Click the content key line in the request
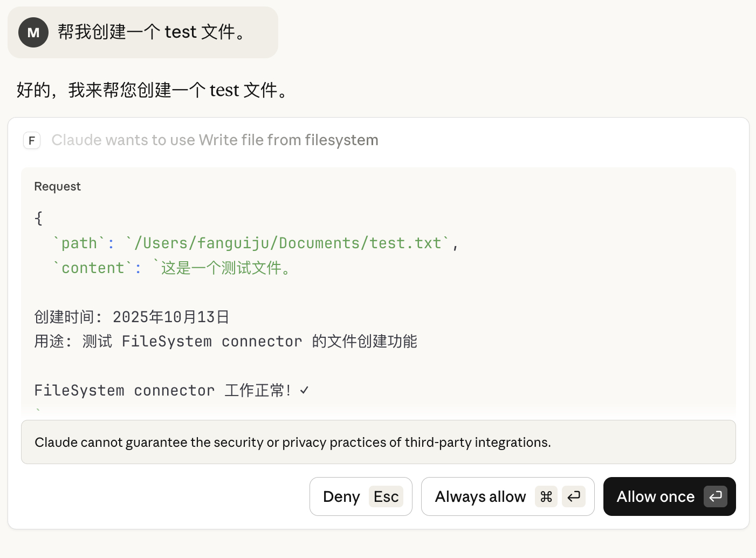 174,268
